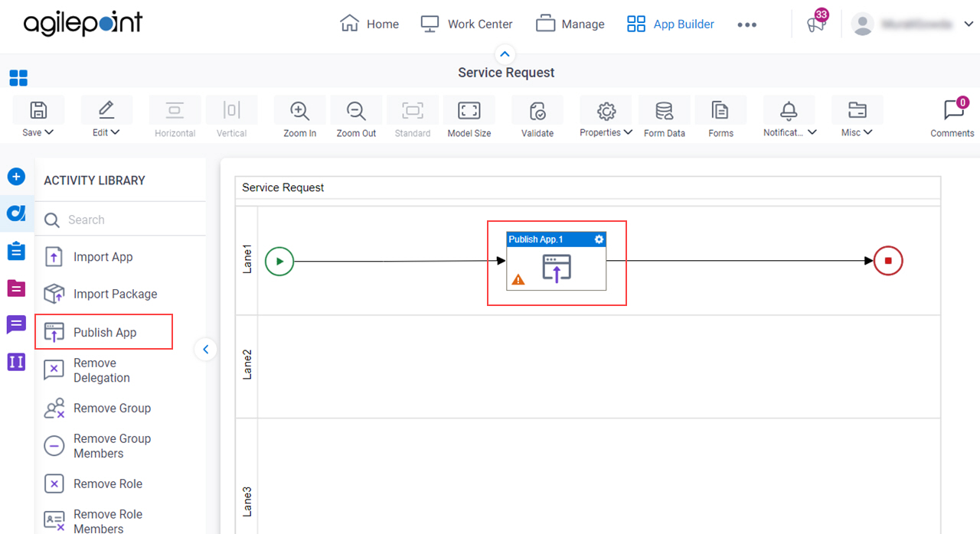This screenshot has height=534, width=980.
Task: Open the Form Data icon
Action: point(664,111)
